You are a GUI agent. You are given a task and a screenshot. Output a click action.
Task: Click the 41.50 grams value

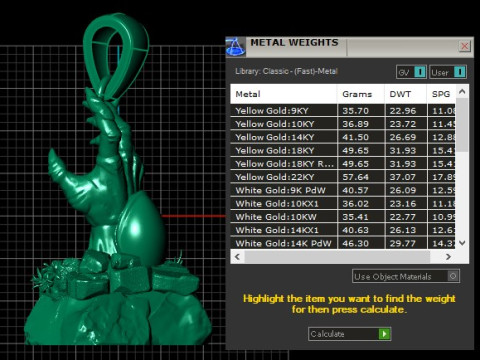355,137
